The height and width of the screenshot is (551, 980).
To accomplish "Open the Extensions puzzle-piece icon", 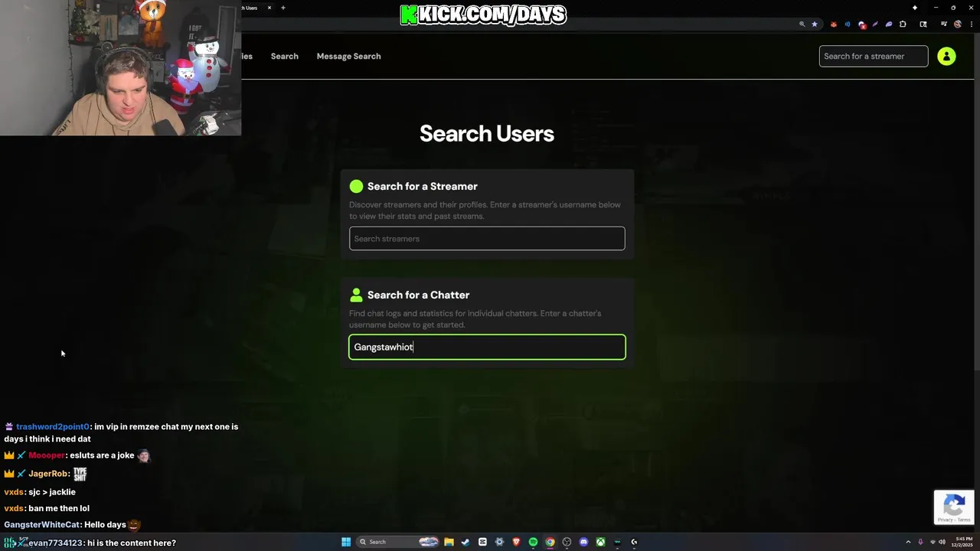I will click(903, 24).
